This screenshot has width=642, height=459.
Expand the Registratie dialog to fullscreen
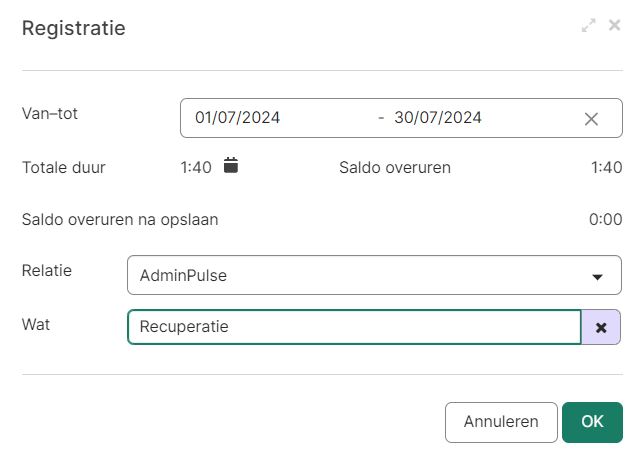click(x=588, y=25)
